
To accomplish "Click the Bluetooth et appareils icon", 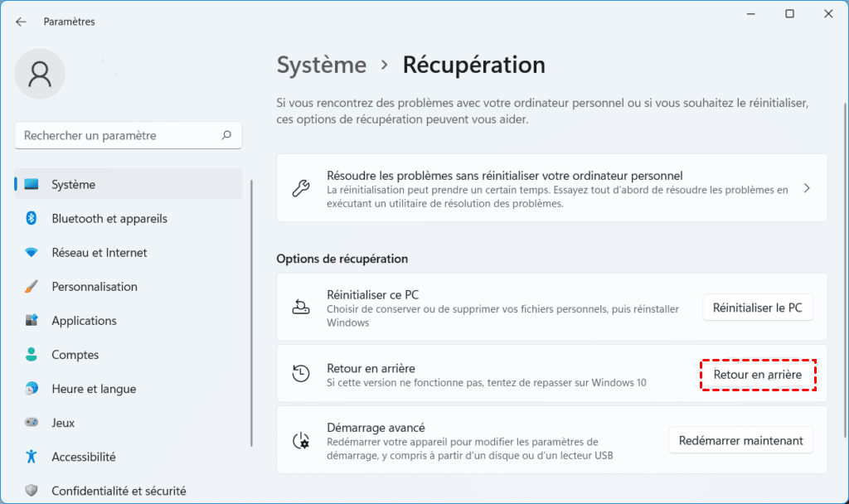I will (x=32, y=219).
